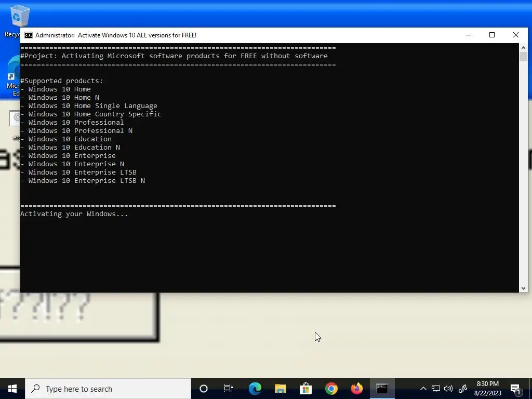Open the Action Center notifications icon
The height and width of the screenshot is (399, 532).
[x=515, y=389]
